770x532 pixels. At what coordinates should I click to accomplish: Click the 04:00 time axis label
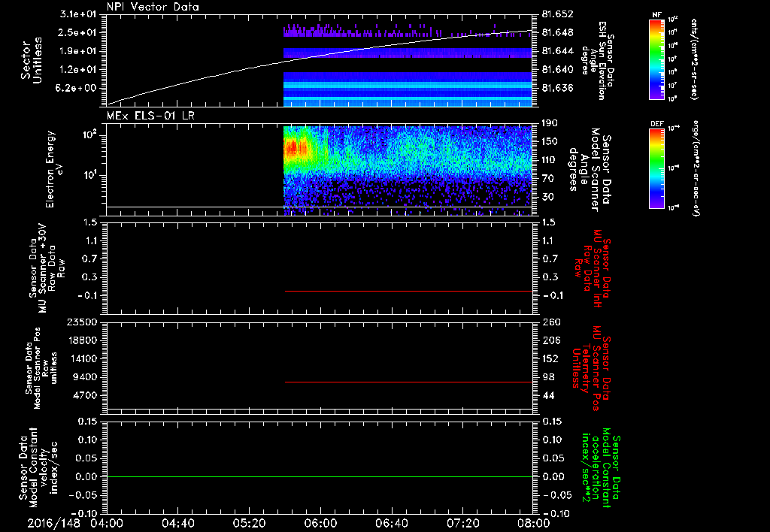point(107,523)
